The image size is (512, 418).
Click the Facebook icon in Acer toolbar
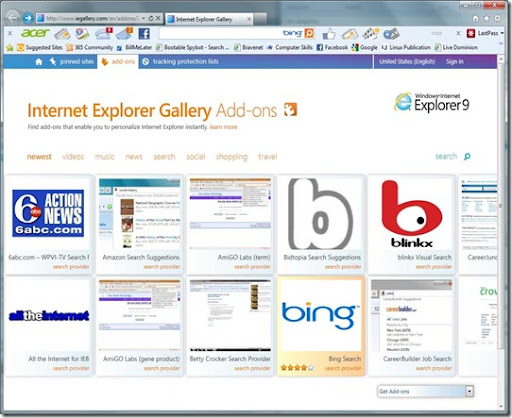click(x=144, y=34)
